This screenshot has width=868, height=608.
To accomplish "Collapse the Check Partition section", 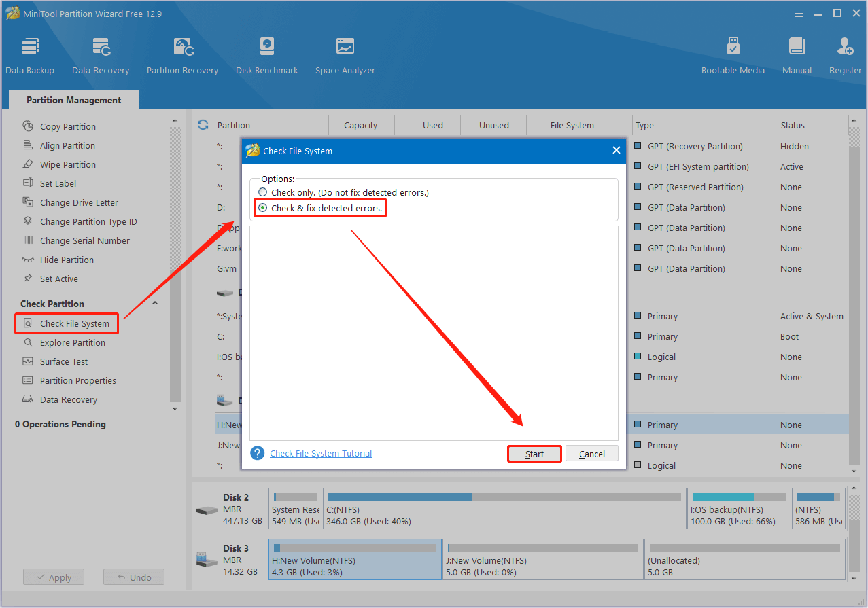I will [x=155, y=304].
